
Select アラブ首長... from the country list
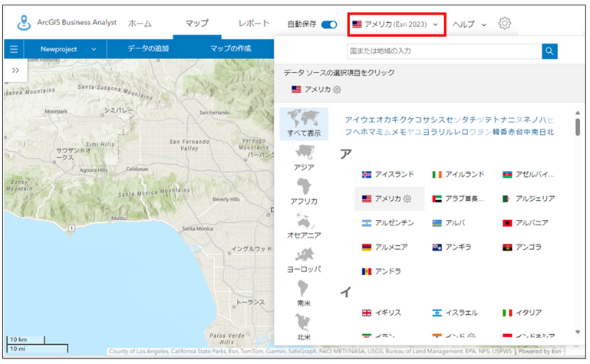458,198
